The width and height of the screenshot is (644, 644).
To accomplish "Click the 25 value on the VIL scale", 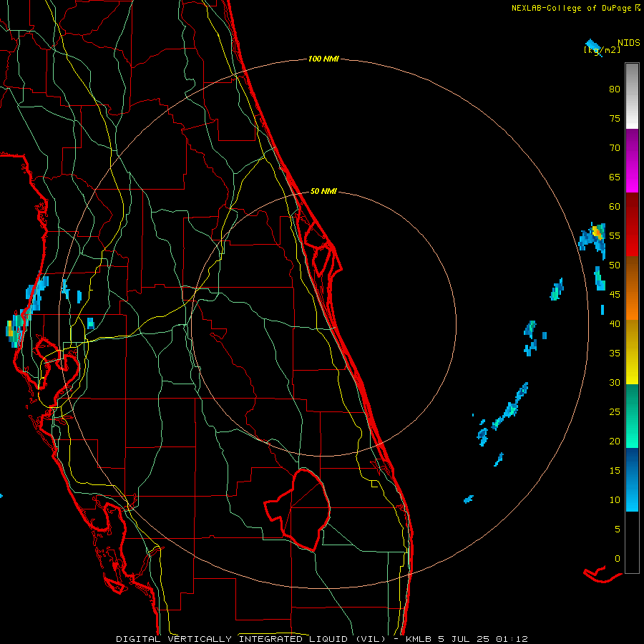I will click(x=615, y=412).
